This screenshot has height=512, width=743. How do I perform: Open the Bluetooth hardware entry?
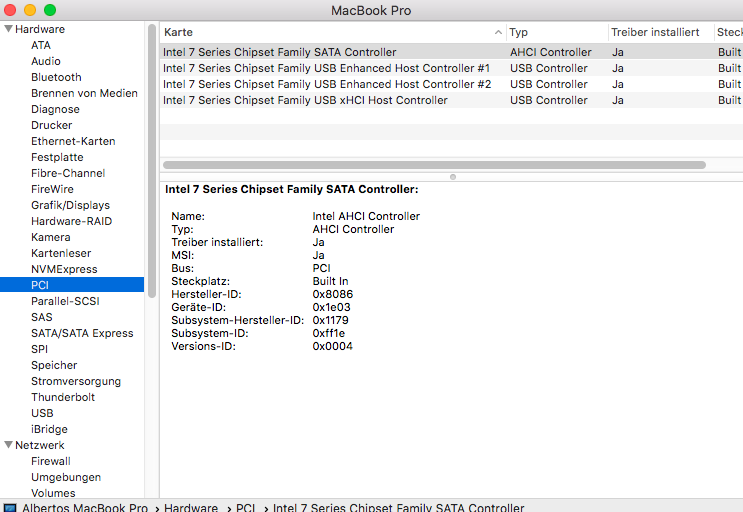tap(56, 77)
